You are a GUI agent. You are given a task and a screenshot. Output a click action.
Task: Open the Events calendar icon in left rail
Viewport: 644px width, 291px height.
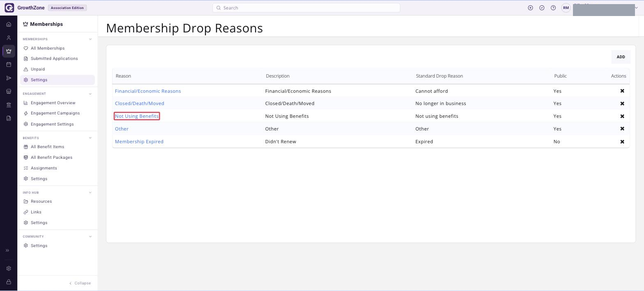9,64
